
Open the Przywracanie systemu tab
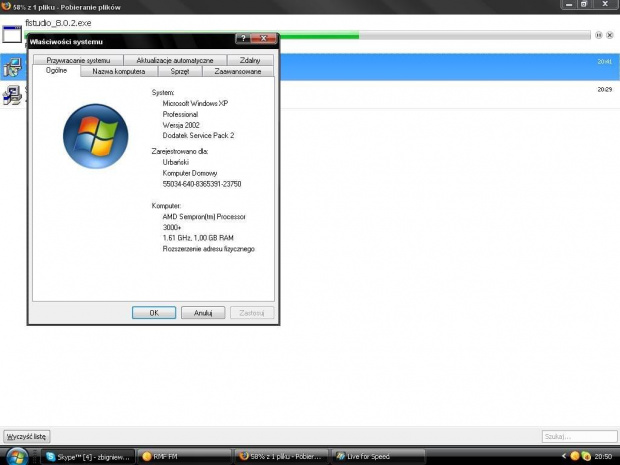(x=78, y=60)
